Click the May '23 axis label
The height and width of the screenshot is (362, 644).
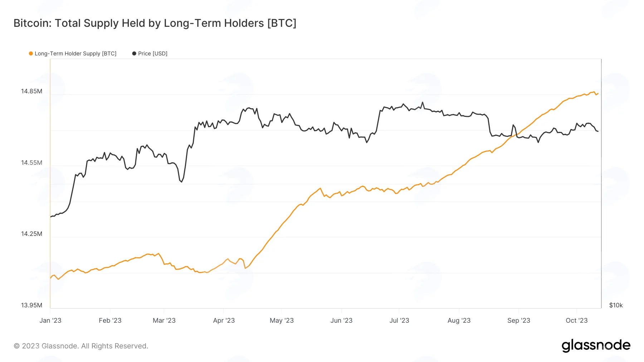[x=282, y=321]
